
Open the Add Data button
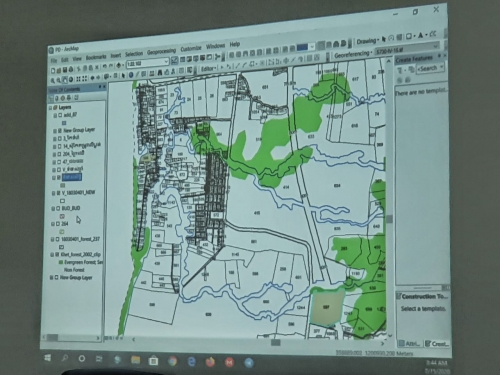tap(118, 65)
